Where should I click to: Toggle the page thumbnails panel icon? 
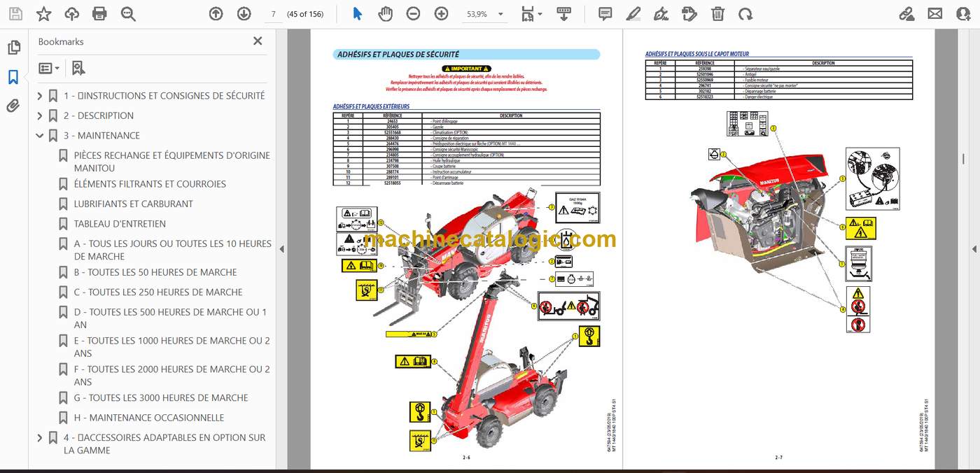(13, 48)
